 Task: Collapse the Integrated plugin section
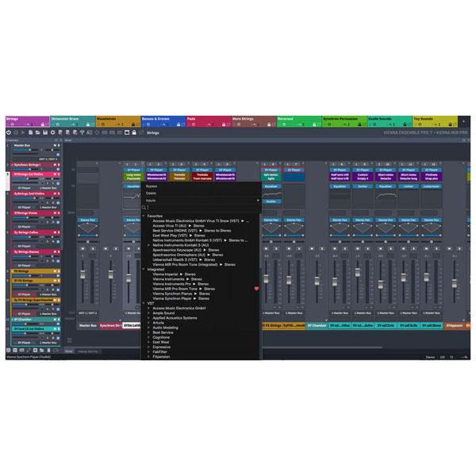pos(144,269)
